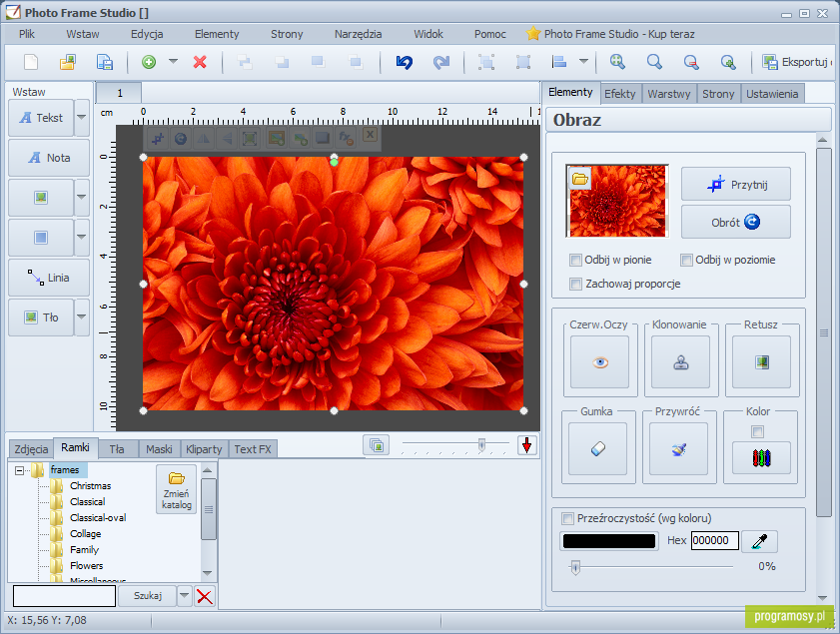
Task: Click the Szukaj search button
Action: (147, 595)
